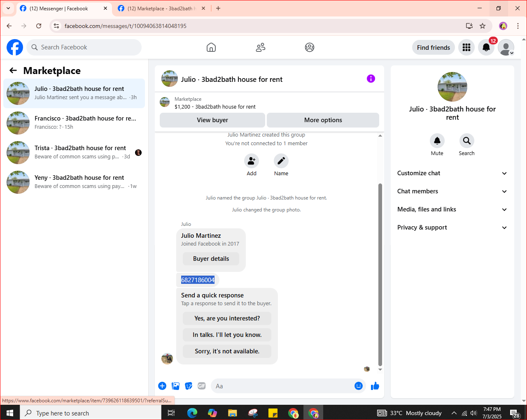The image size is (527, 420).
Task: Edit group name with the pencil icon
Action: pyautogui.click(x=281, y=161)
